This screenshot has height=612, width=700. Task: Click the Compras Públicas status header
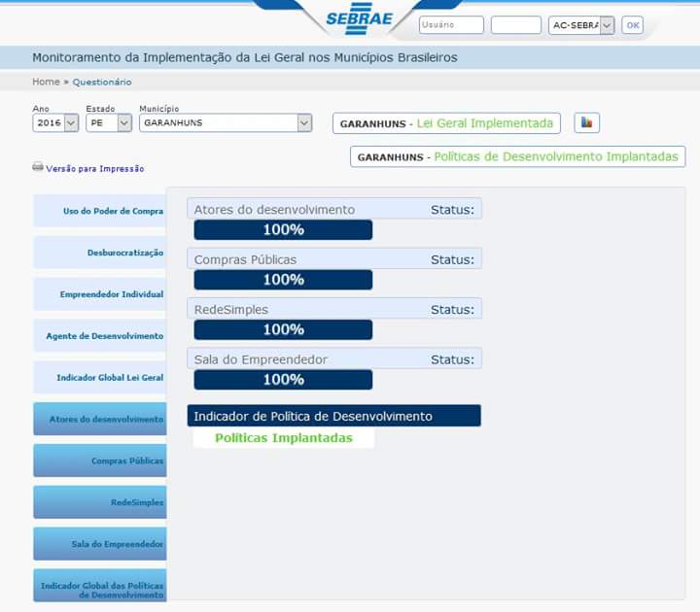[x=334, y=259]
